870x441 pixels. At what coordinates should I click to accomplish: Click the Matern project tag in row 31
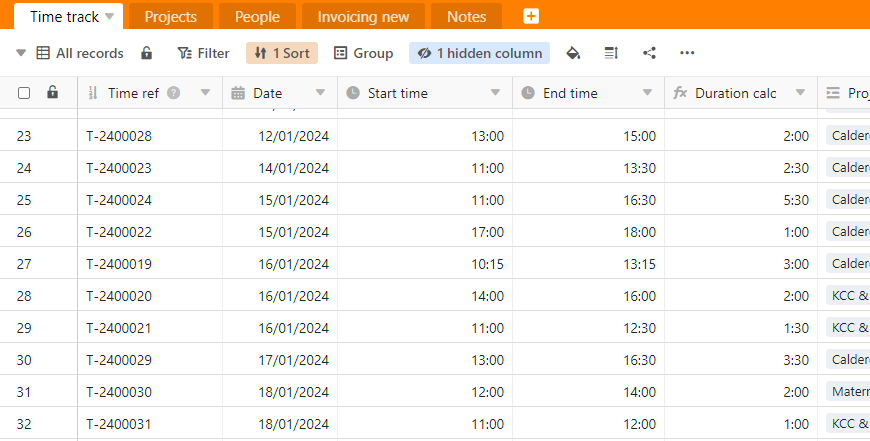coord(848,392)
